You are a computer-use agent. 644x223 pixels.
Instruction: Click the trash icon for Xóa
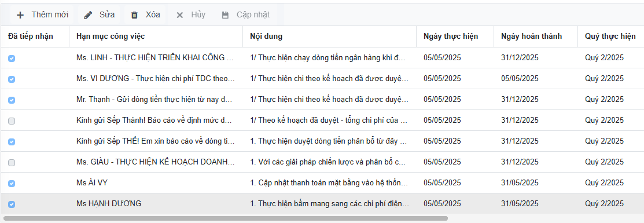coord(134,15)
